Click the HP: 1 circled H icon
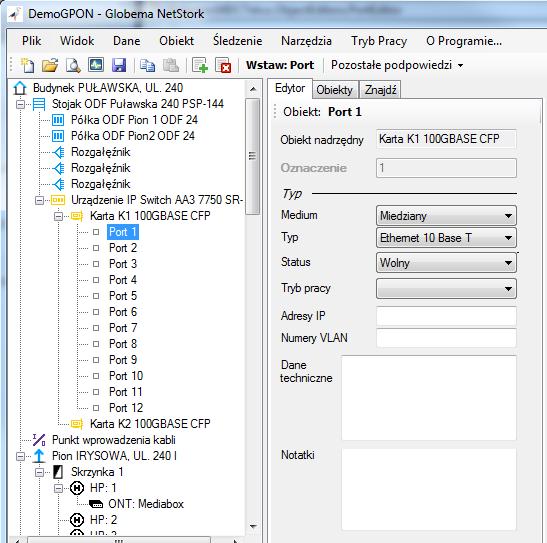547x543 pixels. point(77,488)
